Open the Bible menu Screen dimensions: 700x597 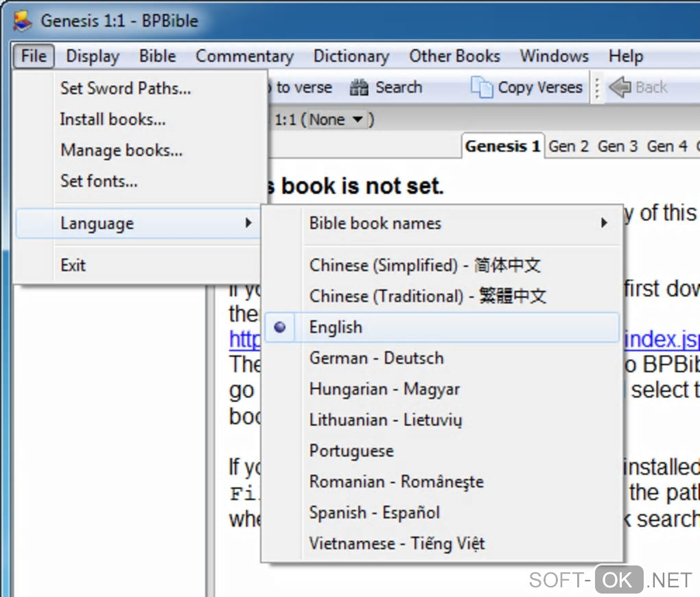pyautogui.click(x=157, y=56)
